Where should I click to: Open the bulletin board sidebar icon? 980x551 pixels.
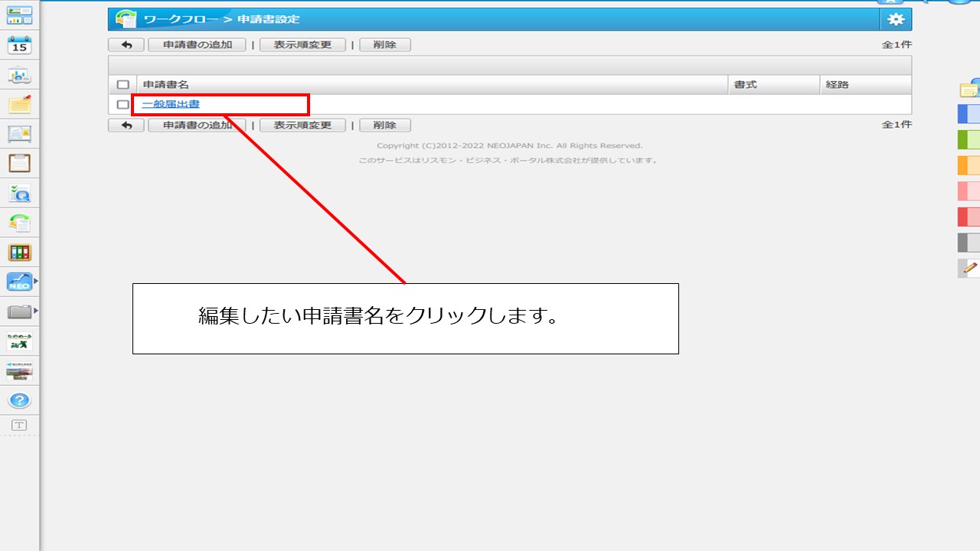click(19, 134)
